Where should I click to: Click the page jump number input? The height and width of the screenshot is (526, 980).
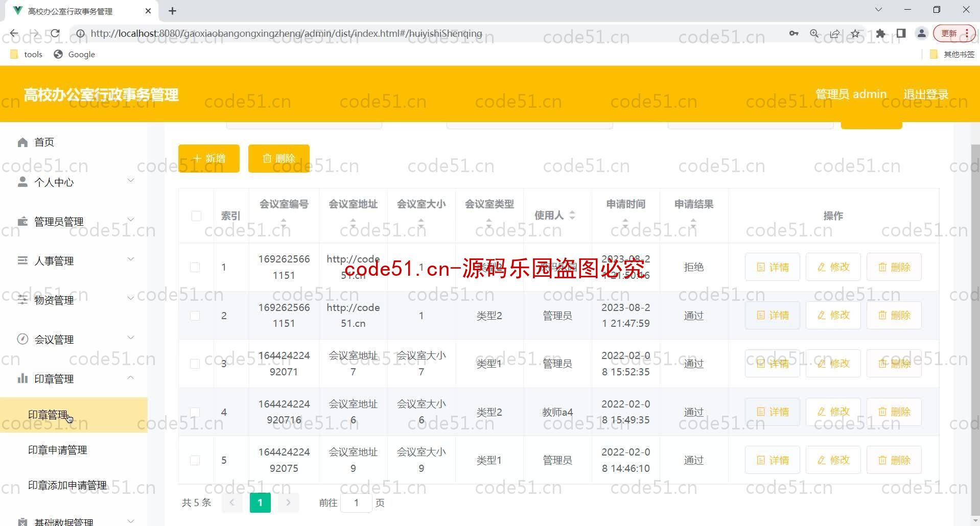[356, 503]
